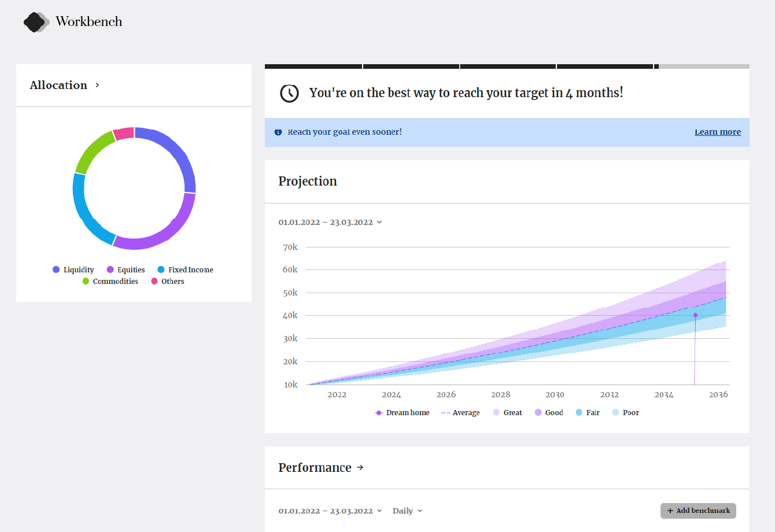
Task: Click the 'Reach your goal even sooner!' text
Action: (345, 132)
